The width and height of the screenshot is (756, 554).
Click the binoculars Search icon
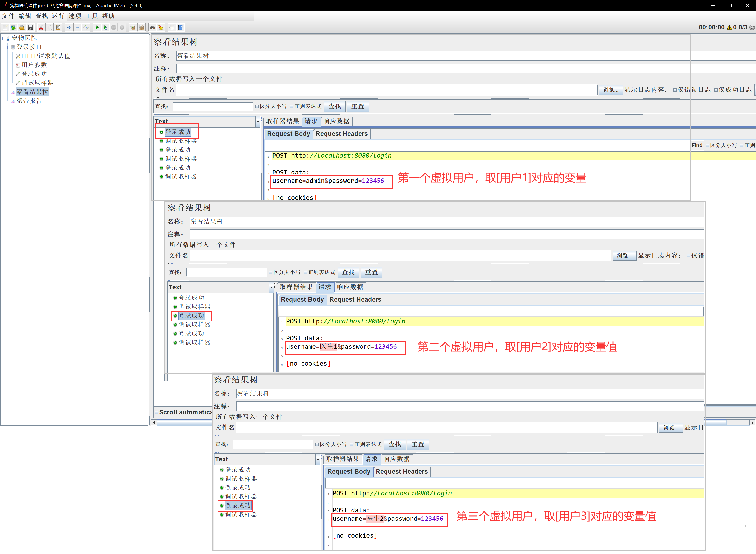(x=152, y=28)
